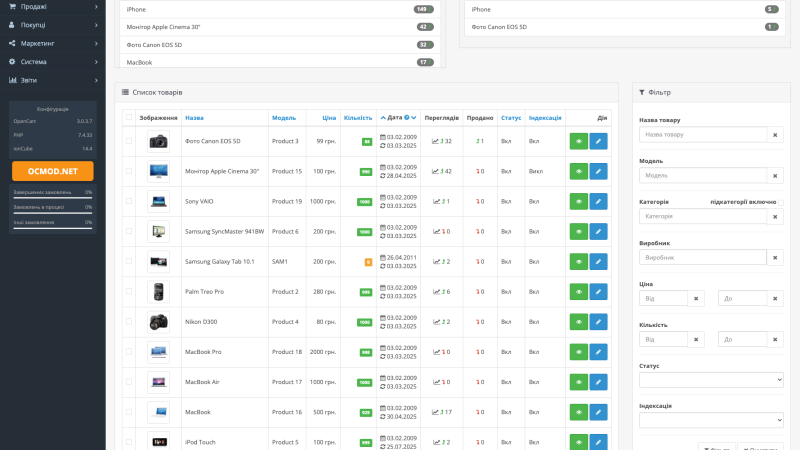Expand the Звіти sidebar menu

(53, 80)
